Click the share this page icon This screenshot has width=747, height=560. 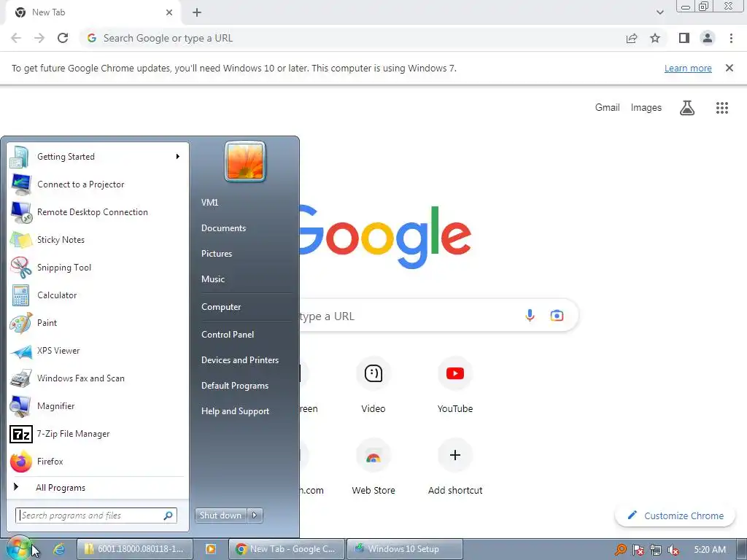click(x=632, y=38)
